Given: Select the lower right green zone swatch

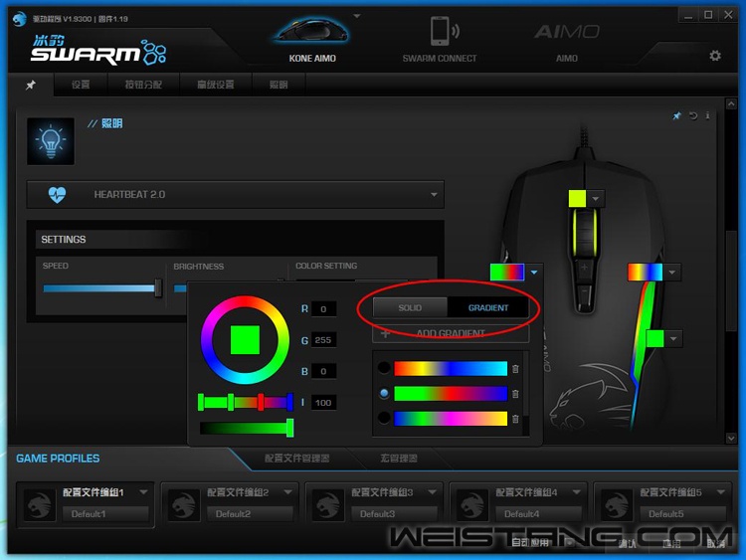Looking at the screenshot, I should tap(655, 339).
